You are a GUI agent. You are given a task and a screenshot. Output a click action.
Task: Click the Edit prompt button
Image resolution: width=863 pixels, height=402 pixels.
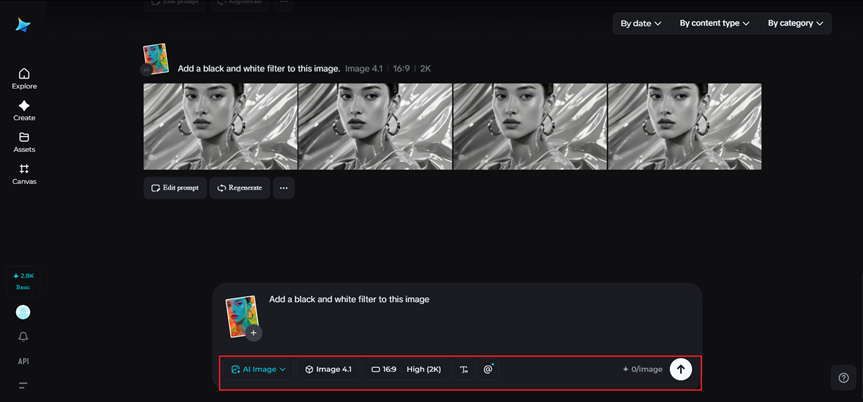175,188
